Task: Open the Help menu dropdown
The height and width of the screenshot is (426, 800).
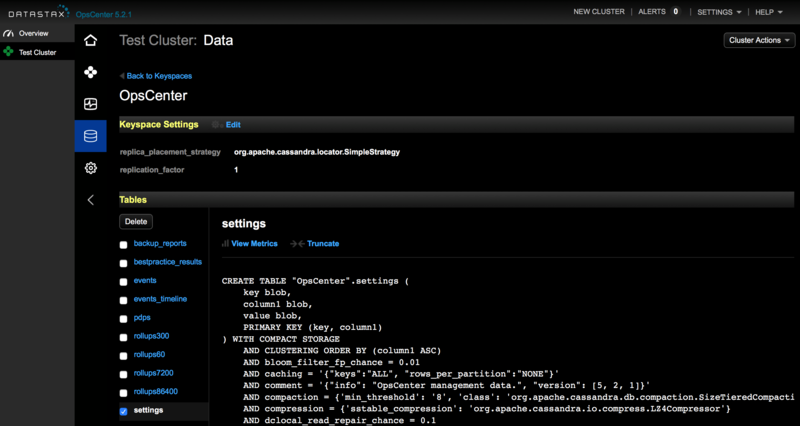Action: (769, 12)
